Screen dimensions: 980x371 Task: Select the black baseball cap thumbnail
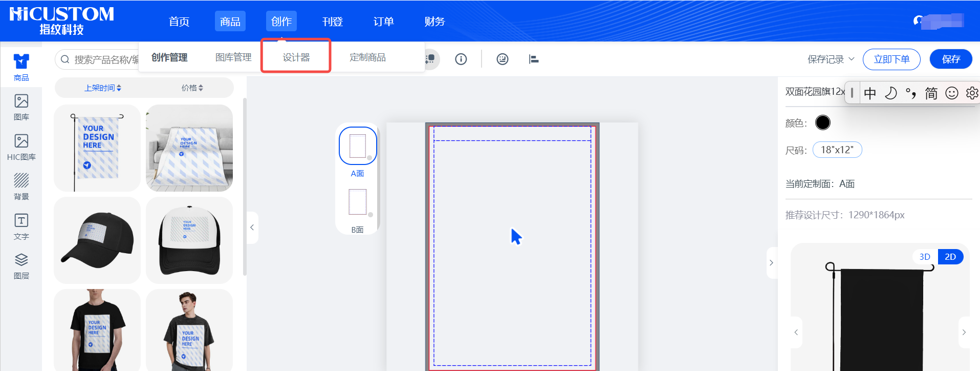click(97, 240)
